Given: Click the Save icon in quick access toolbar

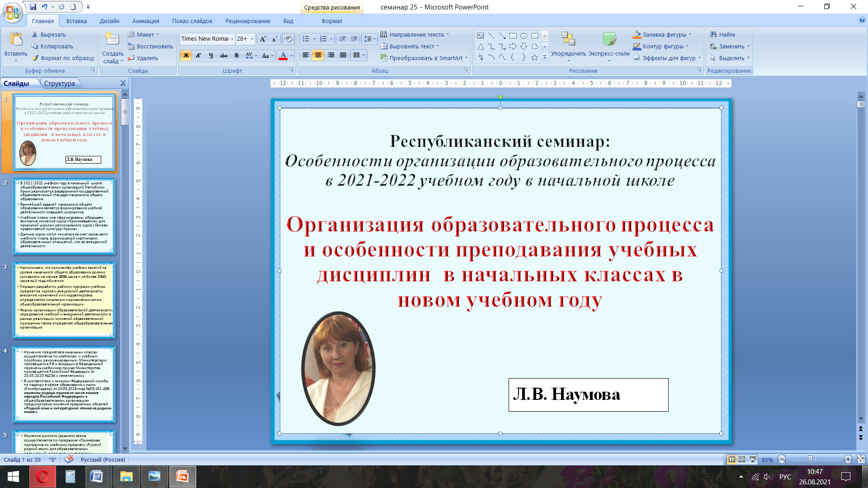Looking at the screenshot, I should 33,7.
